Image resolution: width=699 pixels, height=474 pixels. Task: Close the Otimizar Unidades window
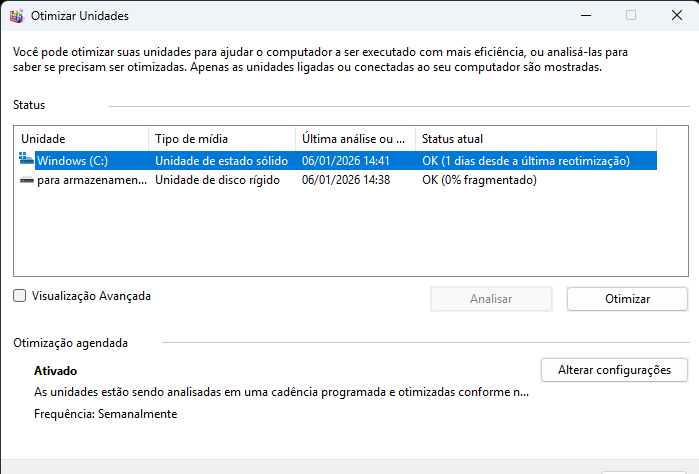[x=677, y=16]
